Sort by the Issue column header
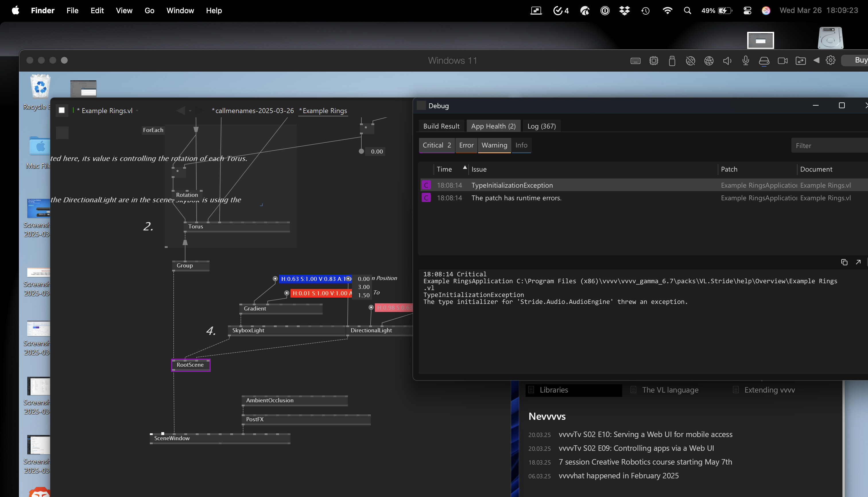 click(x=593, y=169)
